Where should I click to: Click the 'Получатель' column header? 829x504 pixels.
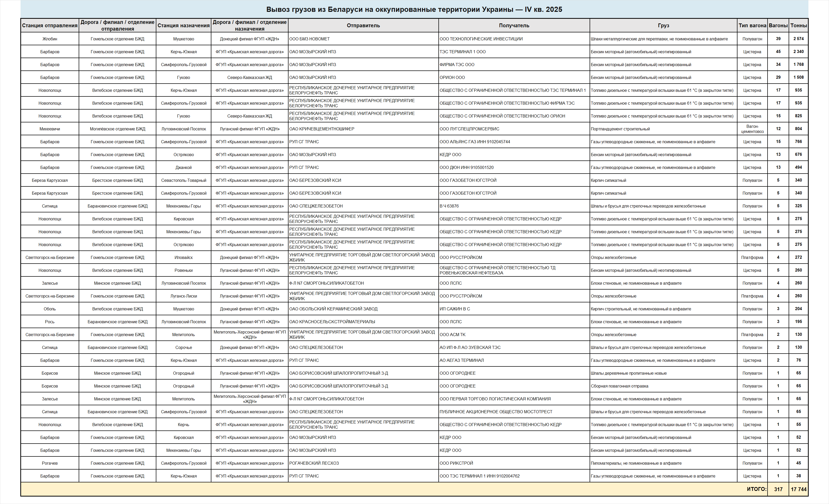click(514, 25)
